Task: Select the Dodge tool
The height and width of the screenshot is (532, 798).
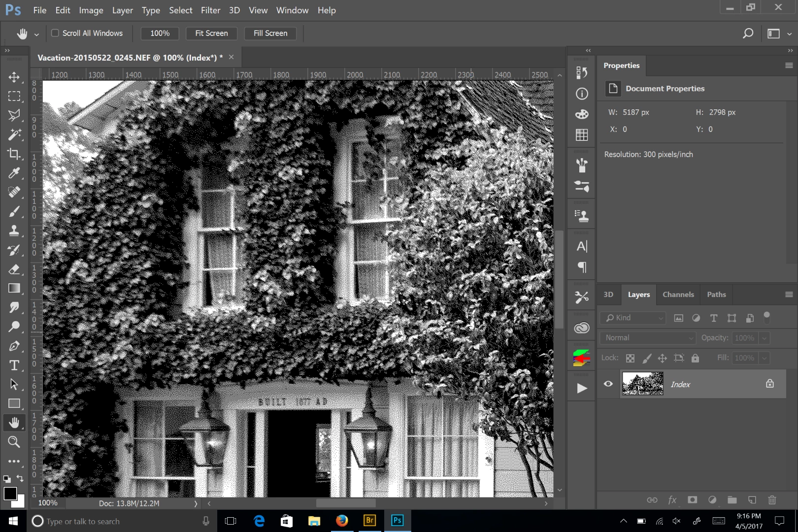Action: (x=14, y=327)
